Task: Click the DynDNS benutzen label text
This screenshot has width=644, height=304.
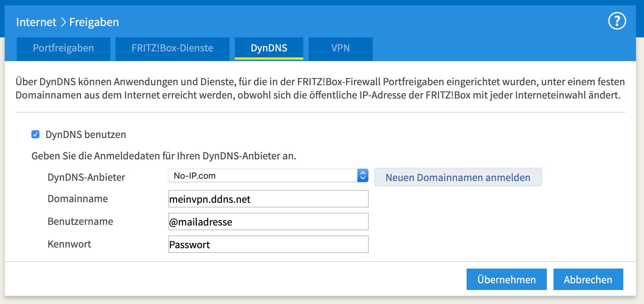Action: pyautogui.click(x=86, y=134)
